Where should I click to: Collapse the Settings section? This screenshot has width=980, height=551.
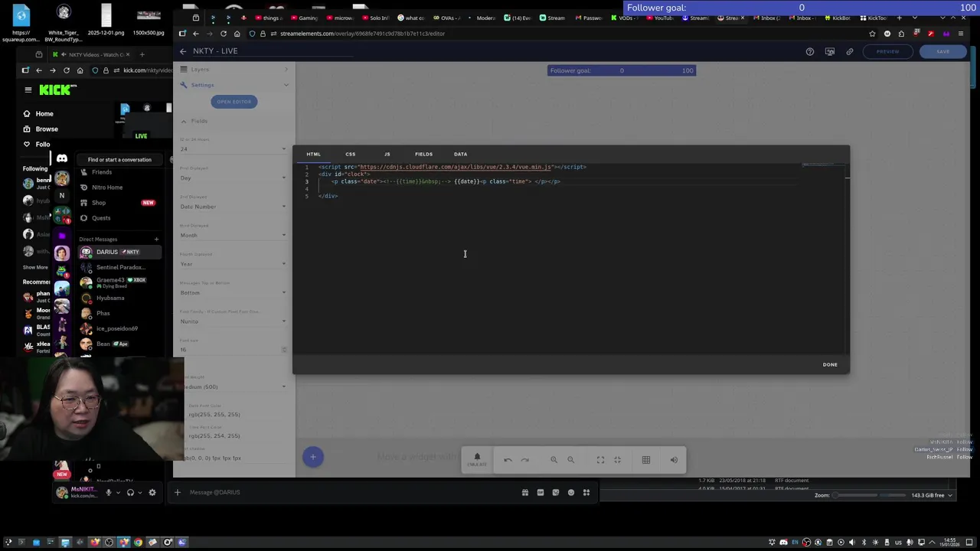[x=234, y=85]
